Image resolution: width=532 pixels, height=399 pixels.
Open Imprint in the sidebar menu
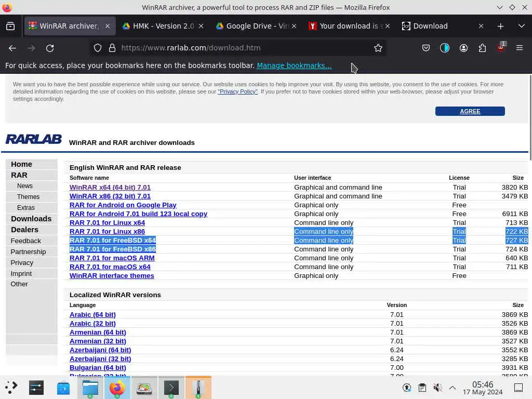(x=21, y=273)
